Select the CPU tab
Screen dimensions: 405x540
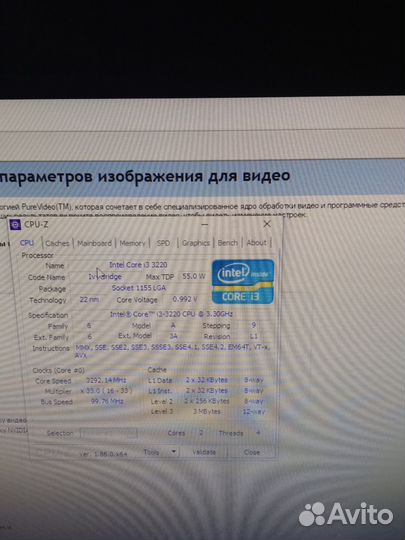click(27, 243)
